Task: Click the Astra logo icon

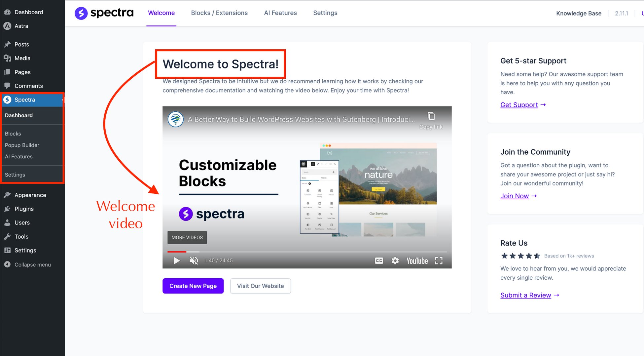Action: coord(7,26)
